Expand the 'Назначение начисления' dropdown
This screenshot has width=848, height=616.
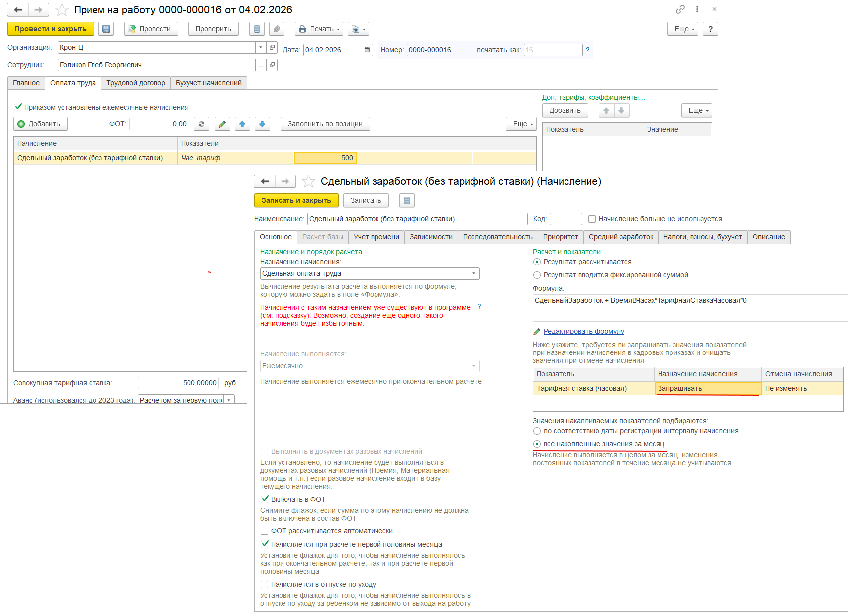pyautogui.click(x=474, y=274)
